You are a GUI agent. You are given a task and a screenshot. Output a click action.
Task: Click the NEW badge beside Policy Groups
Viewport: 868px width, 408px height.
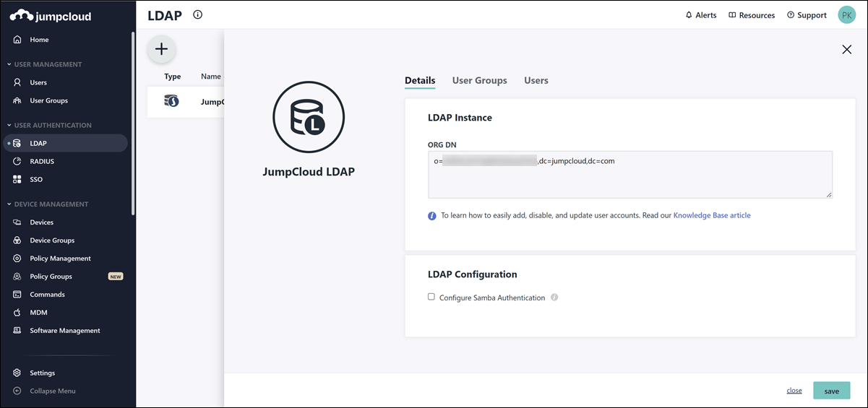click(116, 277)
